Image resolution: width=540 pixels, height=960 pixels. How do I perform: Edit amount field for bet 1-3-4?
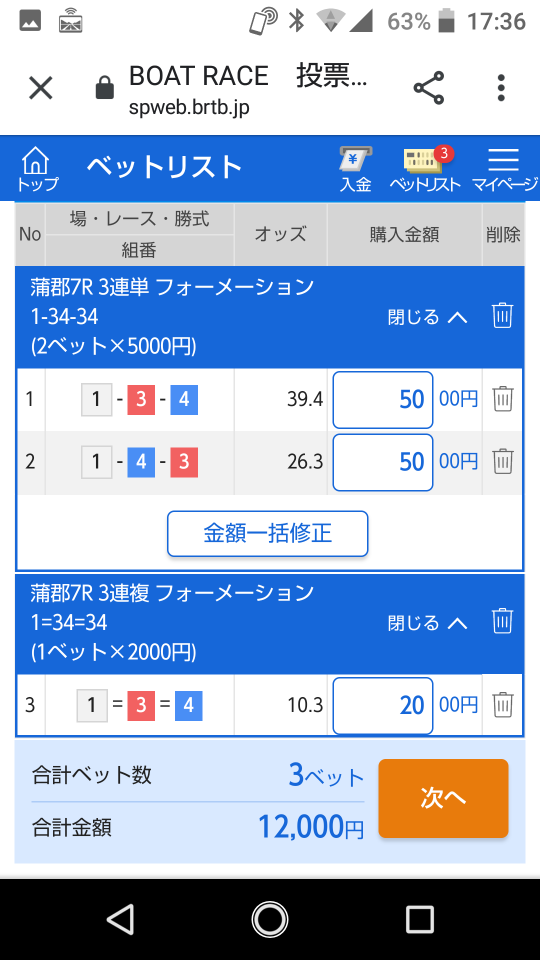click(x=383, y=400)
